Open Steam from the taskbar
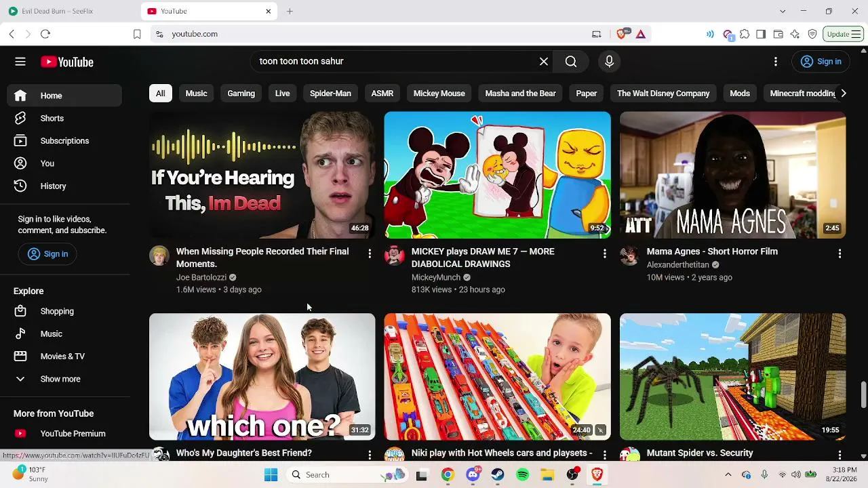This screenshot has width=868, height=488. 498,475
